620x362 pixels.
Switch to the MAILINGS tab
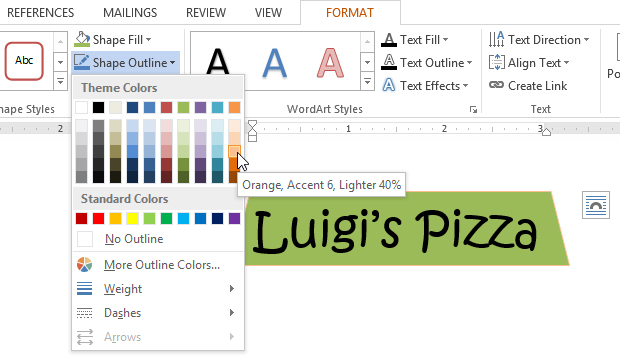(130, 13)
